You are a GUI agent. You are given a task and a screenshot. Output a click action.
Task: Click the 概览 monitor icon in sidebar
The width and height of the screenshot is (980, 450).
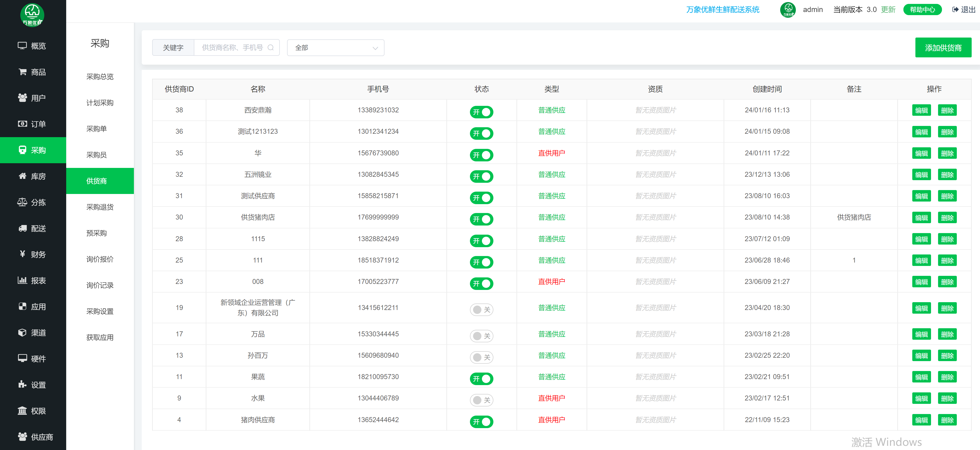(22, 46)
